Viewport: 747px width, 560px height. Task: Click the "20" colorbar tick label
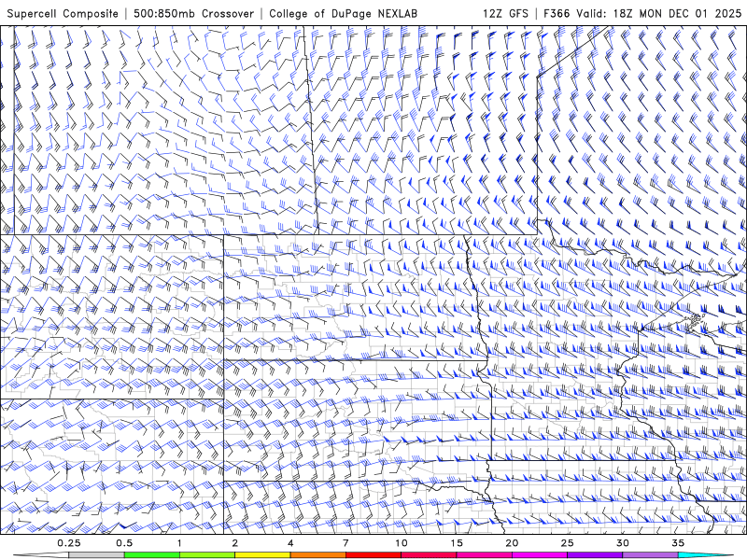tap(512, 543)
